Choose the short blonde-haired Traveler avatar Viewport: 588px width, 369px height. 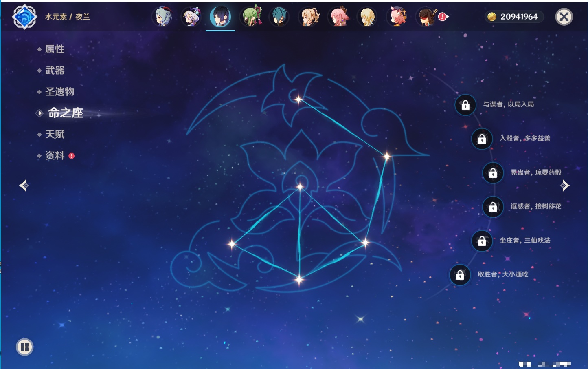point(367,17)
